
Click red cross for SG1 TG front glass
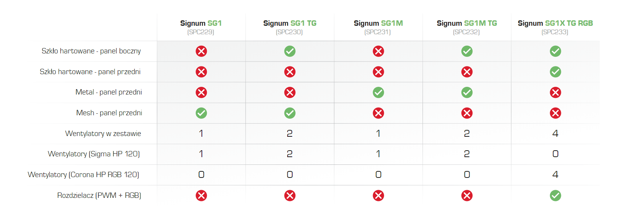click(x=290, y=72)
